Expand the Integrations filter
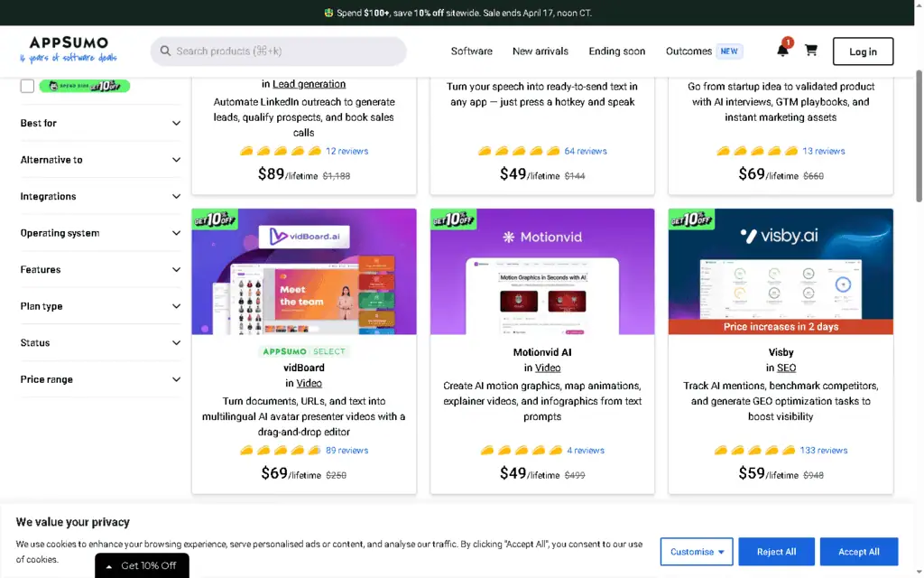Screen dimensions: 924x578 (x=100, y=196)
